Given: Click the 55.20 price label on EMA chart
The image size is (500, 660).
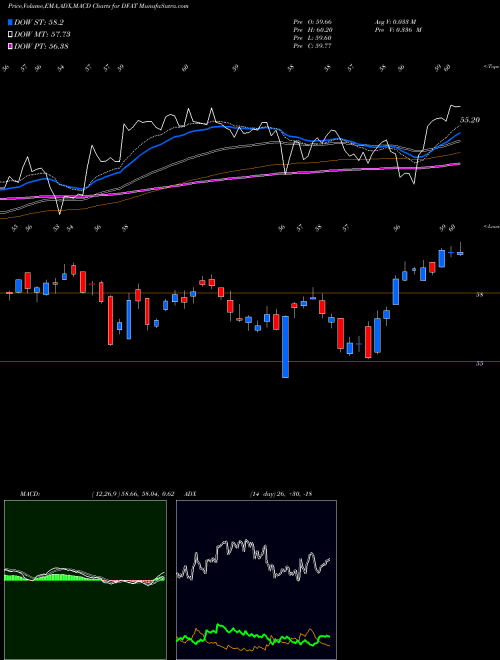Looking at the screenshot, I should 470,120.
